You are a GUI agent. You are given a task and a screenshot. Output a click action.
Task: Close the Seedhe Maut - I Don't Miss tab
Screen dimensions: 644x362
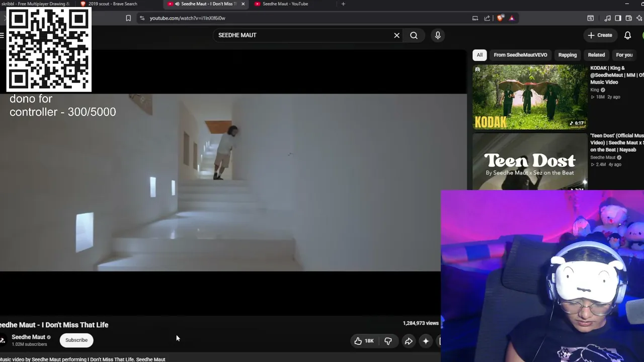(x=243, y=4)
